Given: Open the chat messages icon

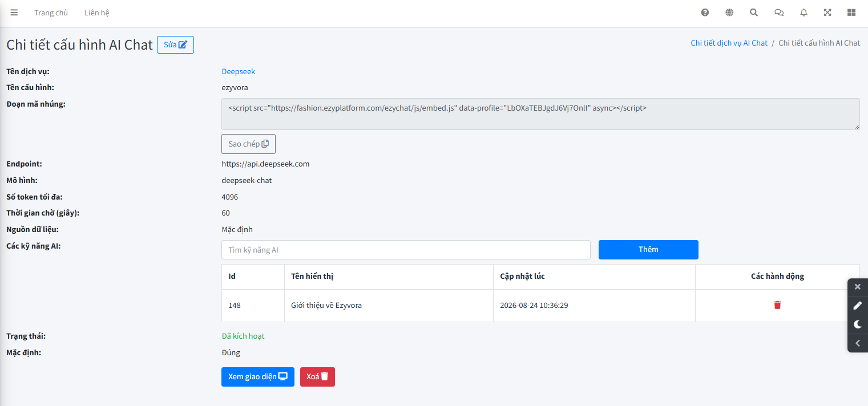Looking at the screenshot, I should click(779, 13).
